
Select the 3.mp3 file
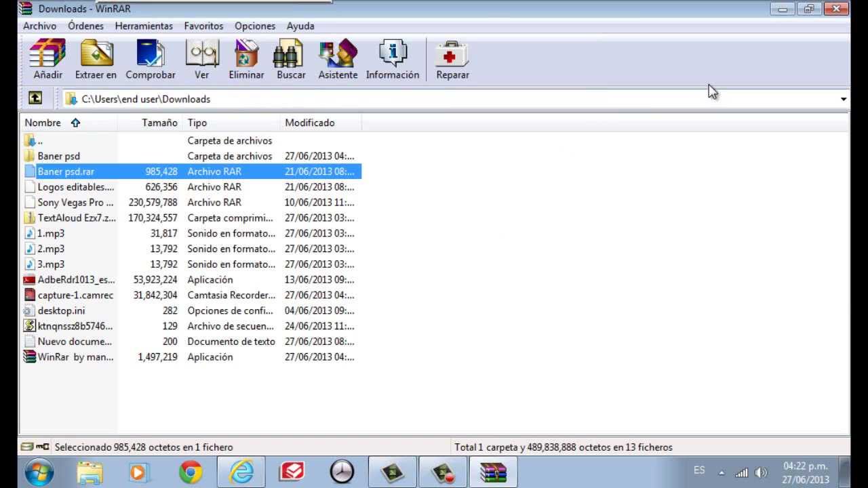190,264
